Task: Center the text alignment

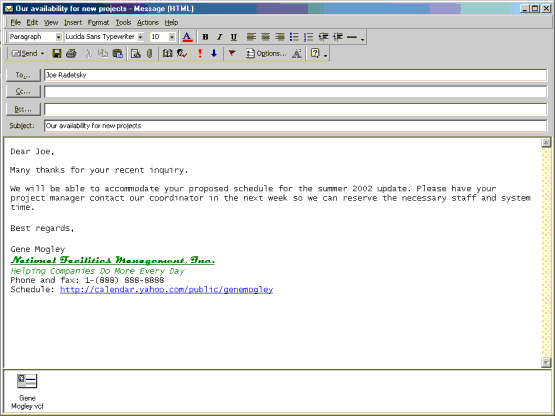Action: pyautogui.click(x=265, y=37)
